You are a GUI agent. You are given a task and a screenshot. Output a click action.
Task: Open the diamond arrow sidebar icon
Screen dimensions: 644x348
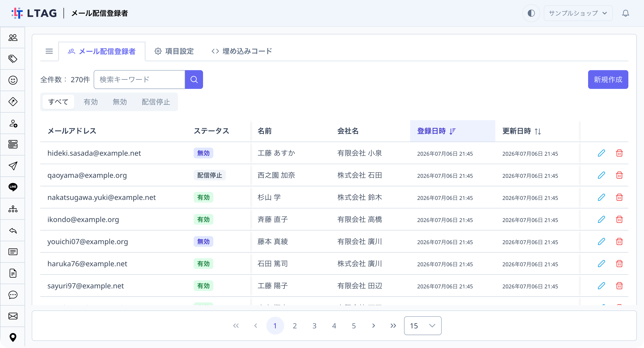pos(13,102)
